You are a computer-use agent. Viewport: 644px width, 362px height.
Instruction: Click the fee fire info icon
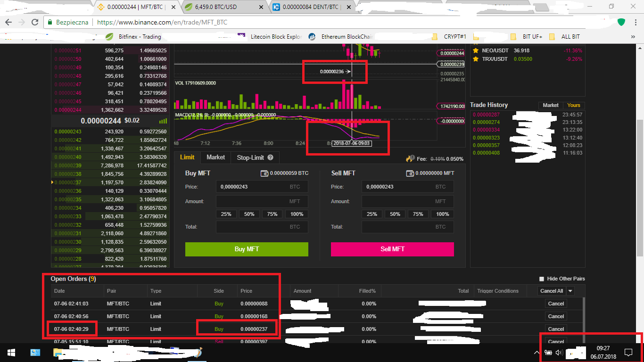pyautogui.click(x=410, y=159)
